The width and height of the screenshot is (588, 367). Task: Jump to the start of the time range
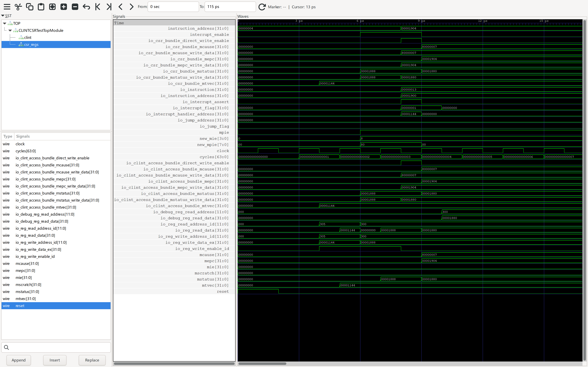coord(98,7)
